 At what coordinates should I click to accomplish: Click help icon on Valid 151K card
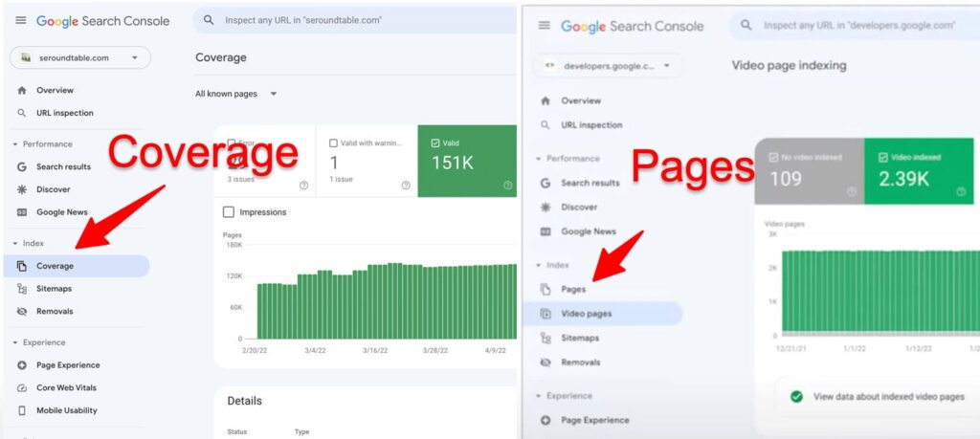(507, 185)
